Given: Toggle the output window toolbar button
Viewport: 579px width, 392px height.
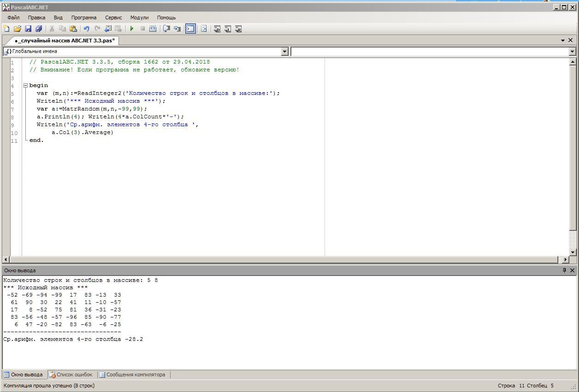Looking at the screenshot, I should pos(190,29).
